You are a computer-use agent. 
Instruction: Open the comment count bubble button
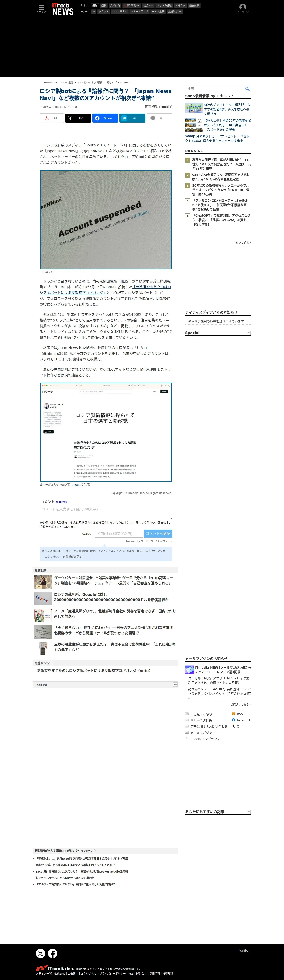(159, 118)
